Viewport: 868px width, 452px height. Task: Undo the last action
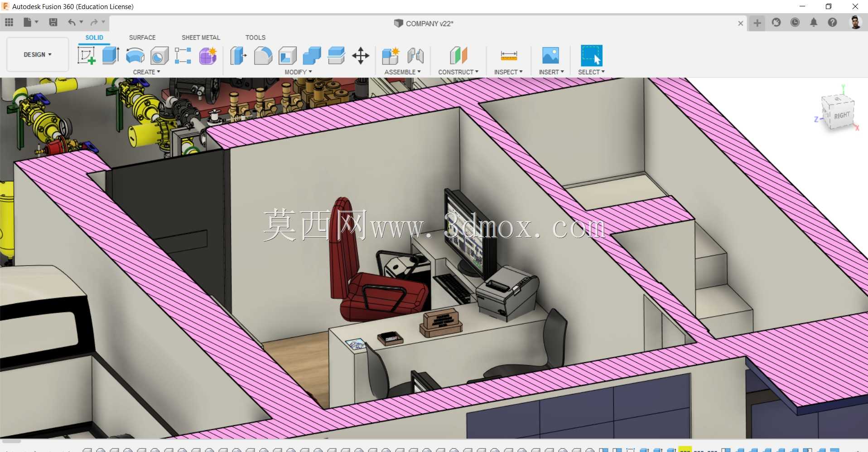(72, 22)
